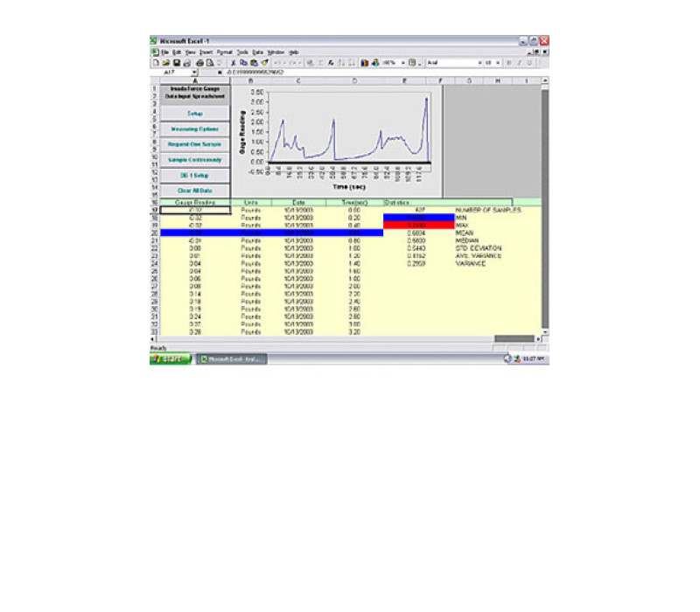Viewport: 700px width, 612px height.
Task: Click the Measuring Options button
Action: tap(194, 129)
